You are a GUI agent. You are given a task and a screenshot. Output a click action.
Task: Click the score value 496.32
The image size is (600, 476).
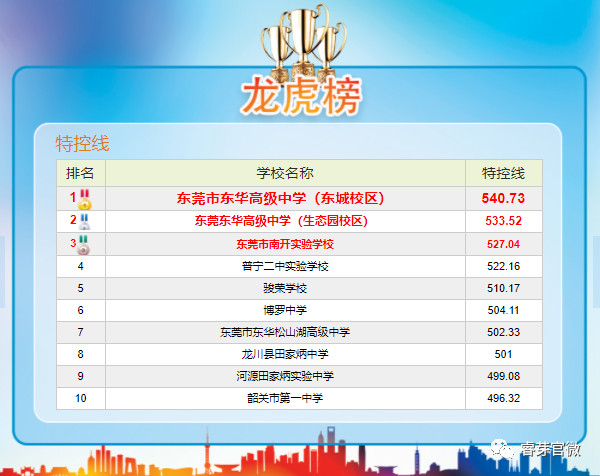coord(504,398)
